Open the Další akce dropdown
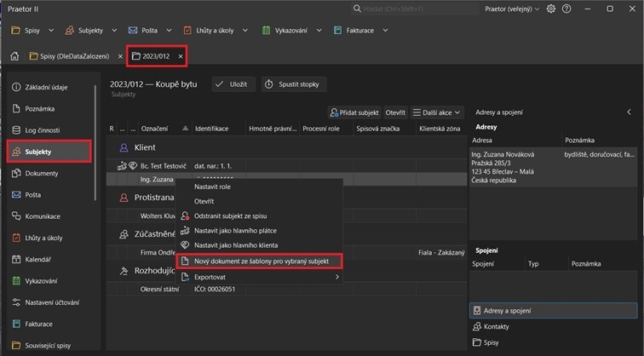Image resolution: width=644 pixels, height=356 pixels. click(436, 112)
